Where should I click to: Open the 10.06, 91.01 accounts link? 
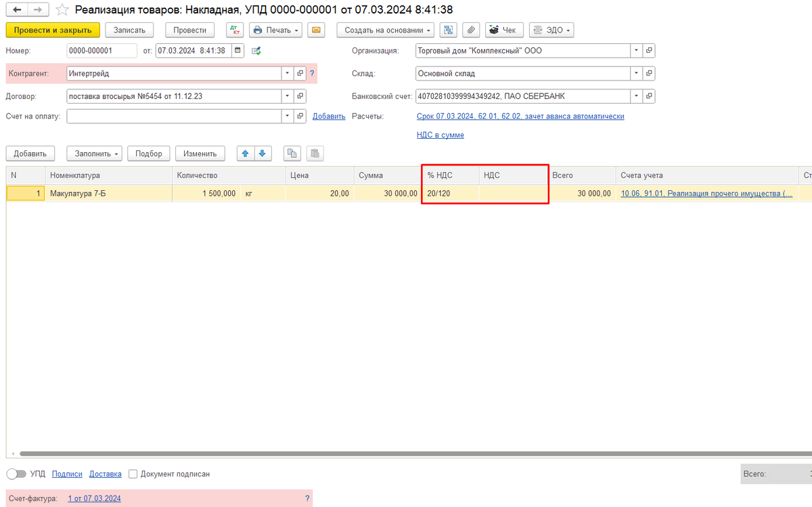point(706,194)
